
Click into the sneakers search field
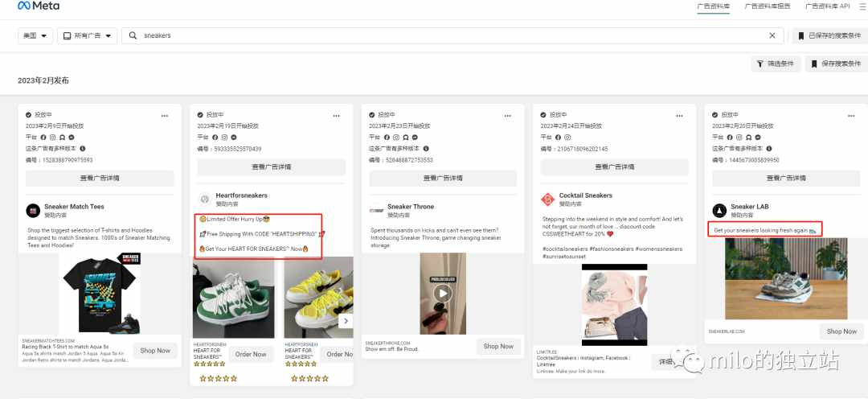(x=452, y=35)
